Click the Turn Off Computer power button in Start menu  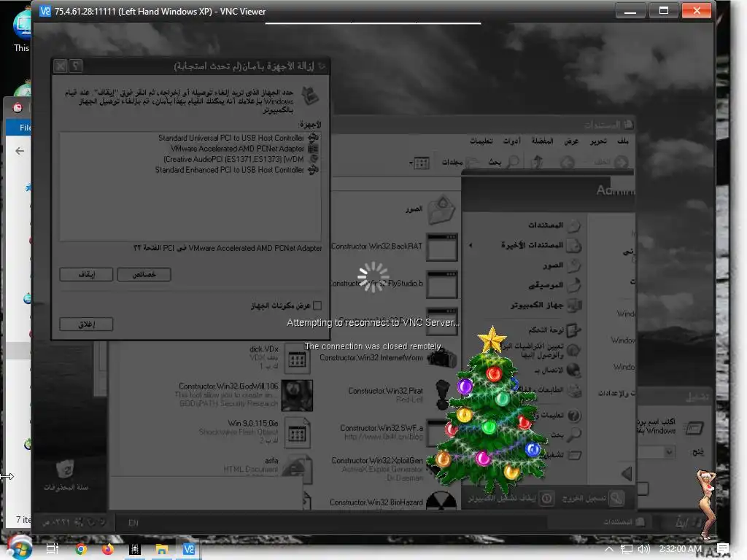547,499
